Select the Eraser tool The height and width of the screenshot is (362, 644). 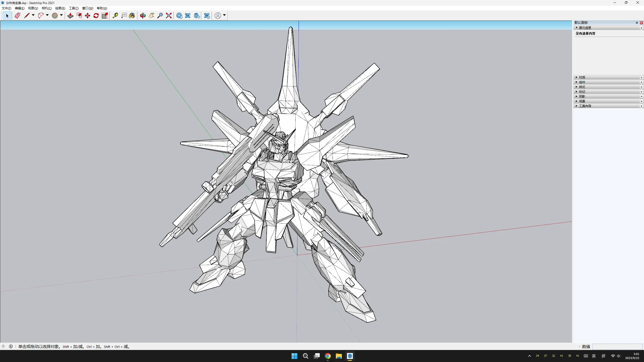point(17,16)
